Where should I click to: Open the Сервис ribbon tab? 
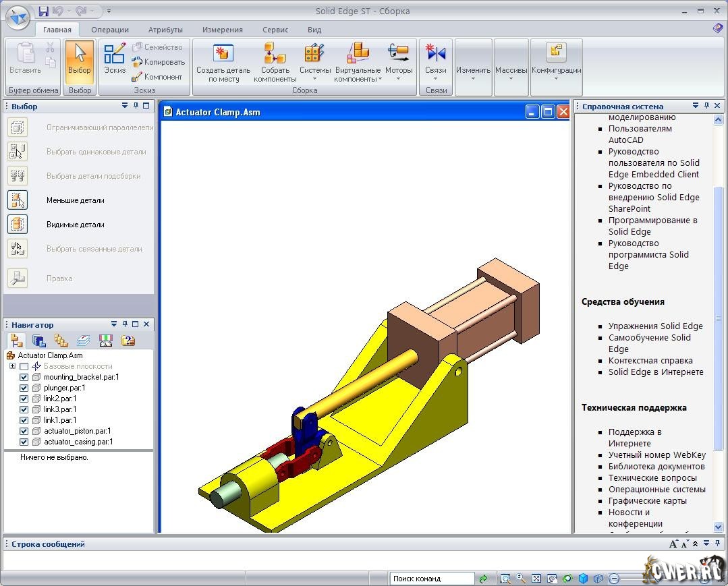coord(275,30)
